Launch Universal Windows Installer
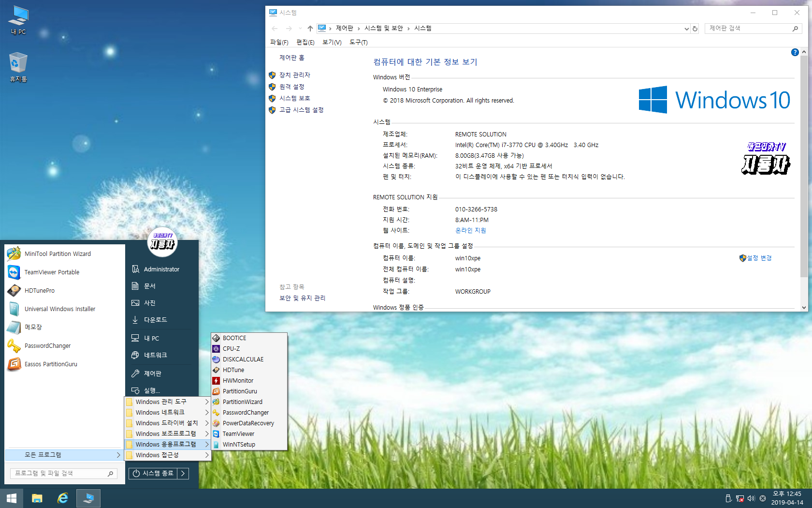The image size is (812, 508). tap(65, 309)
